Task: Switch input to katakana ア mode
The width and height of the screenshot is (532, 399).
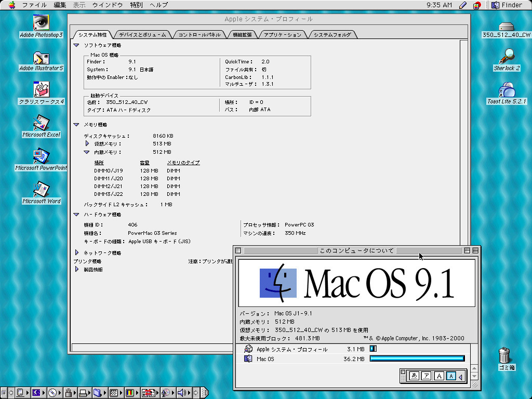Action: 426,376
